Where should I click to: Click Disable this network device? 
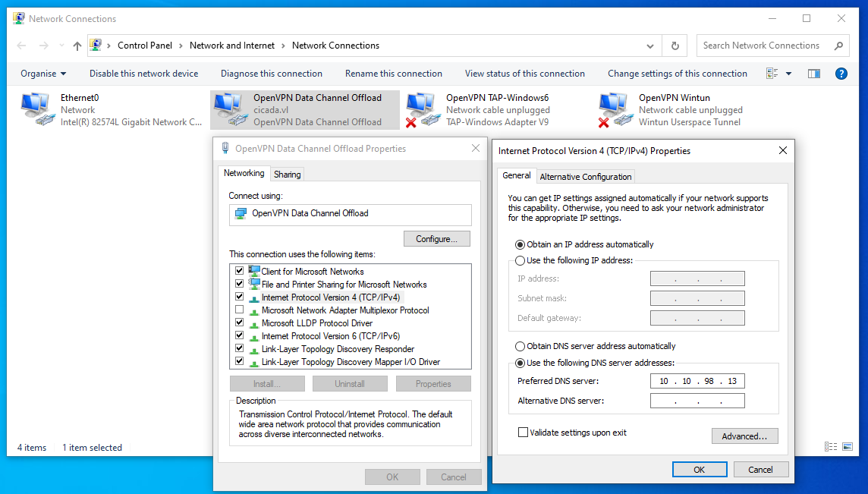144,74
